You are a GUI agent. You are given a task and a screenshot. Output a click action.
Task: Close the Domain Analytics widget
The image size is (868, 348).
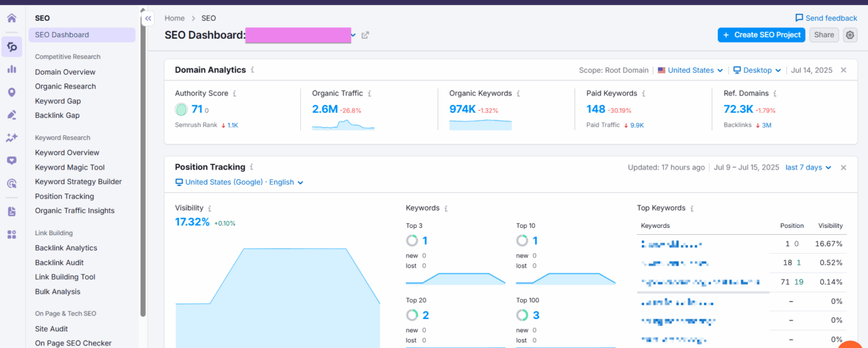pos(843,70)
